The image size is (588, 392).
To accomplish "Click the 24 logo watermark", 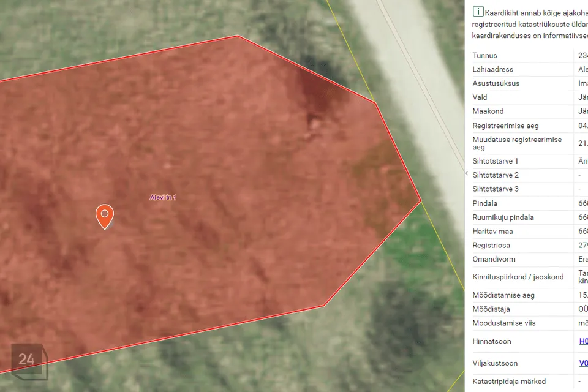I will (27, 360).
